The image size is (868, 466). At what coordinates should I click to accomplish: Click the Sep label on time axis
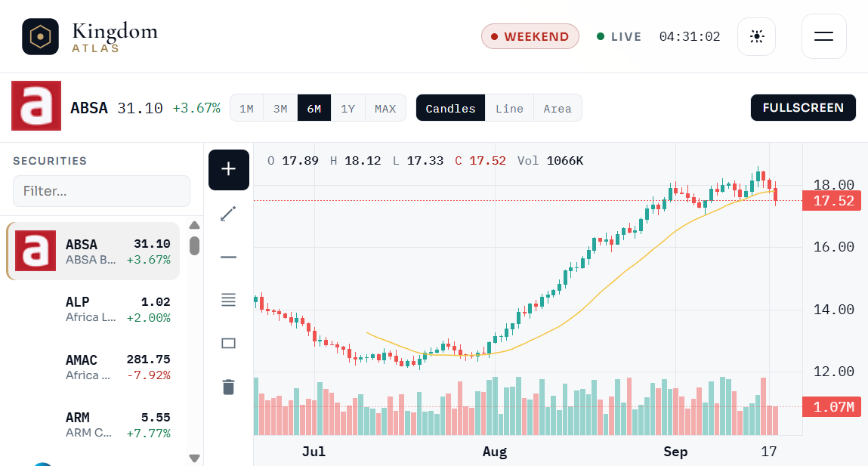point(675,452)
